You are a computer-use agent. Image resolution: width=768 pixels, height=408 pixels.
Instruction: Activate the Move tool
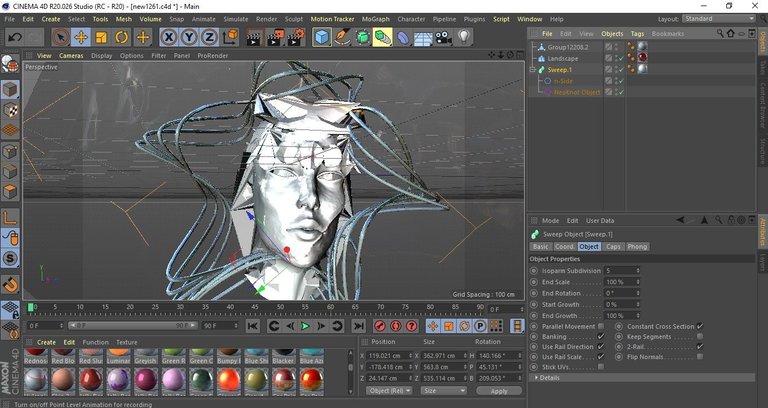tap(81, 37)
